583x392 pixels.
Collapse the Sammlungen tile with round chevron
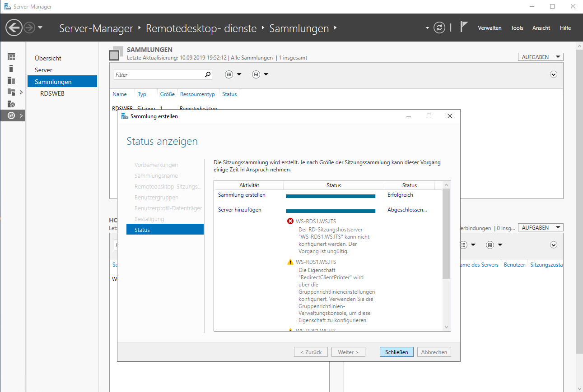tap(554, 74)
